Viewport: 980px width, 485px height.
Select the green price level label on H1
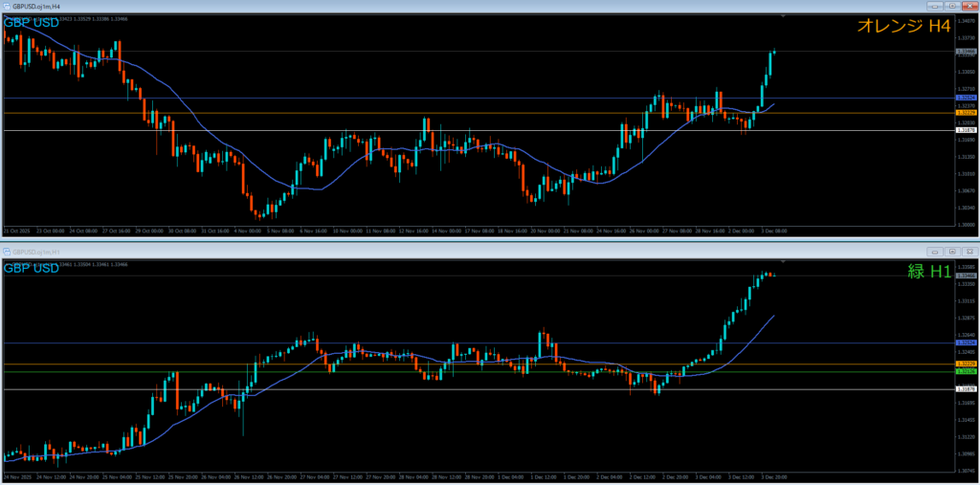(966, 371)
